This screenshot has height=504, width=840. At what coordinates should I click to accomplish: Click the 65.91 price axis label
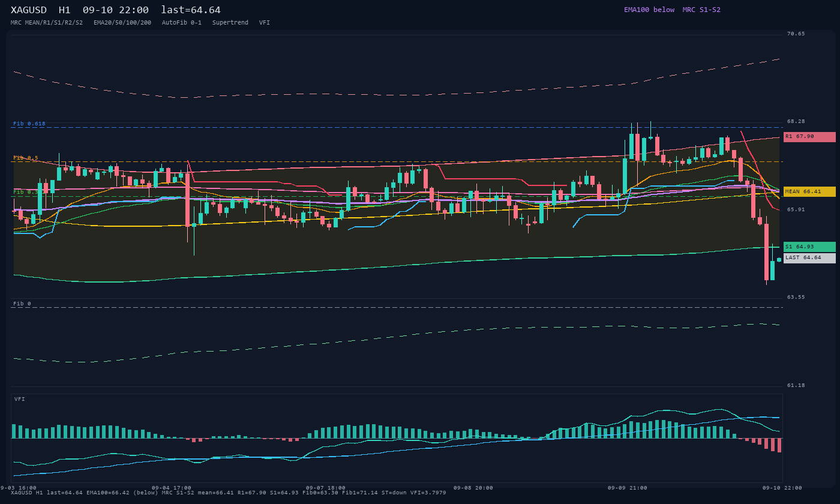coord(796,210)
